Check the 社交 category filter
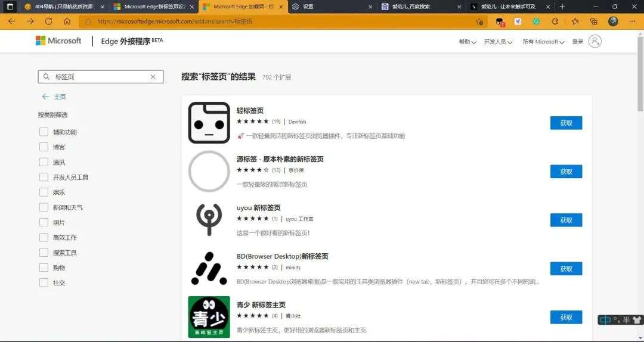Screen dimensions: 644x342 [x=44, y=282]
